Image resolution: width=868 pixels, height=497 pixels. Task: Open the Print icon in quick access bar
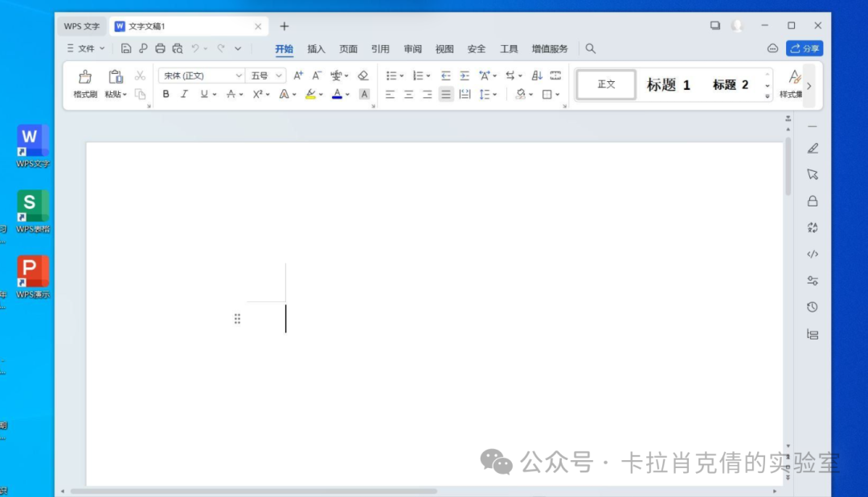pos(160,48)
